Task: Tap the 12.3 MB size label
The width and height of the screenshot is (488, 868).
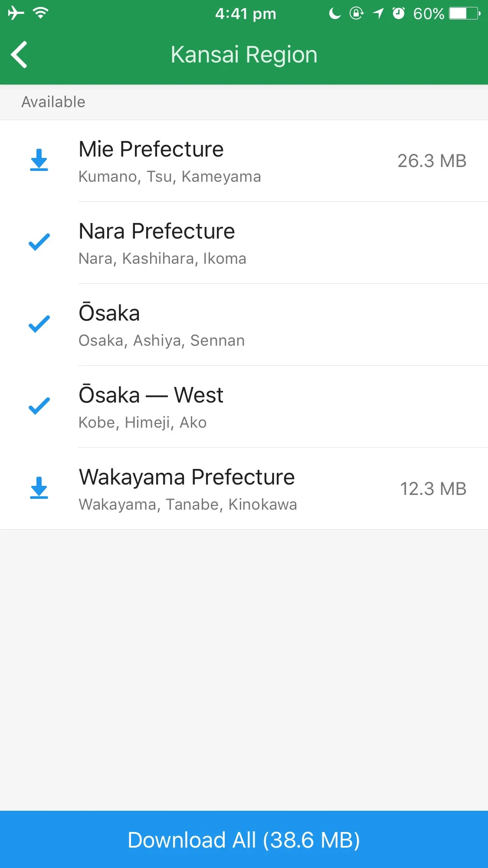Action: pos(433,489)
